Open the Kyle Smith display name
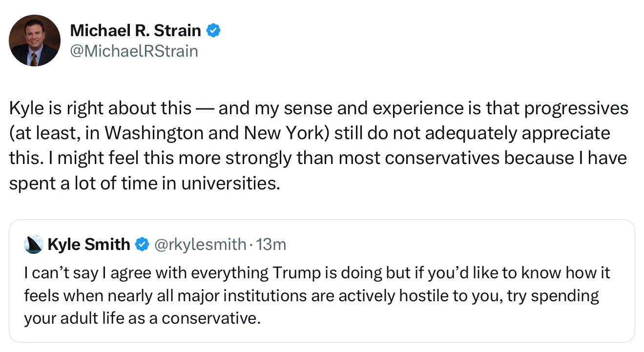 89,244
